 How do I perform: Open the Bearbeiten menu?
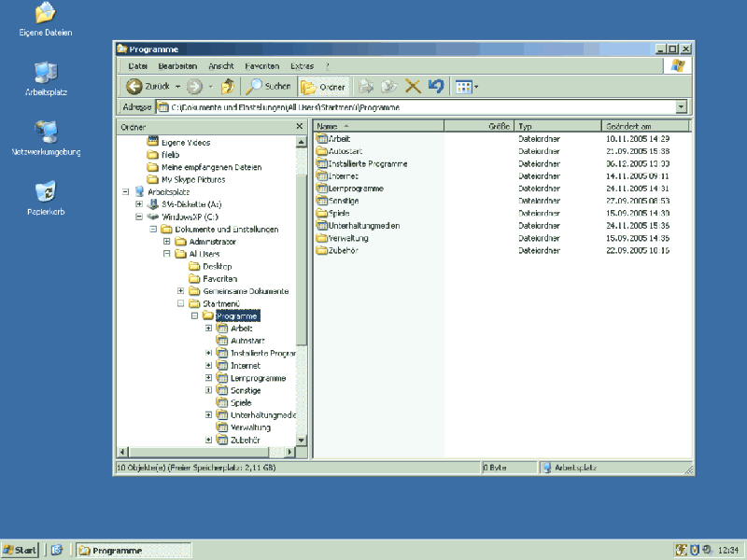[177, 66]
